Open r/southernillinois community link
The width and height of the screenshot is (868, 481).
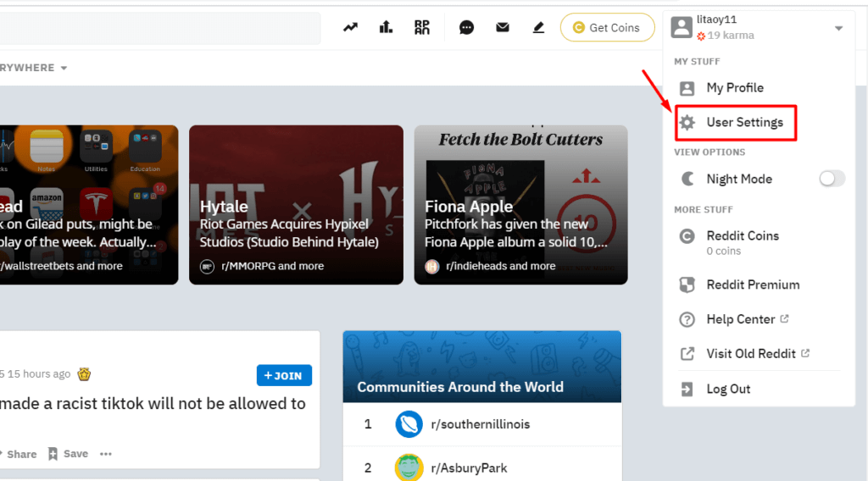(x=480, y=424)
